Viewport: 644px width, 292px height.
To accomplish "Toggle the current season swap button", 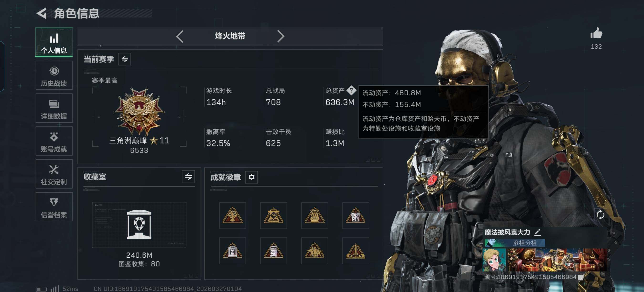I will pyautogui.click(x=125, y=59).
